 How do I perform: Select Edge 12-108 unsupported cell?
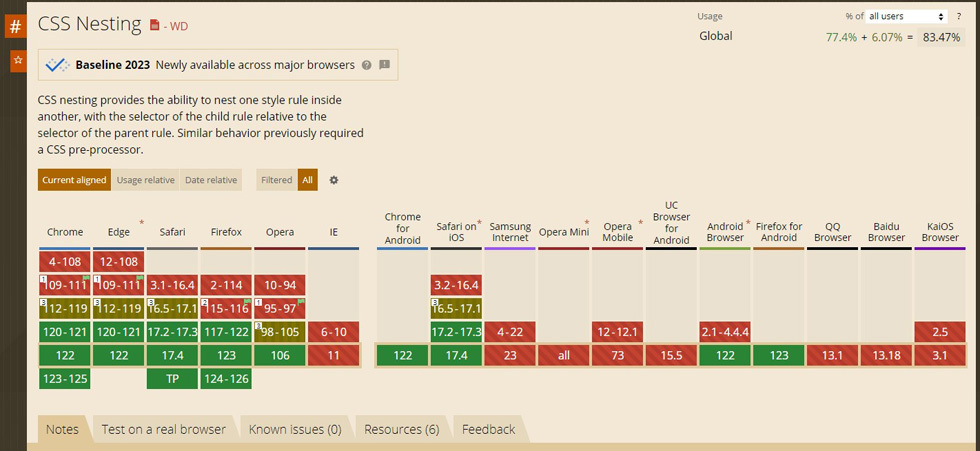pyautogui.click(x=119, y=262)
